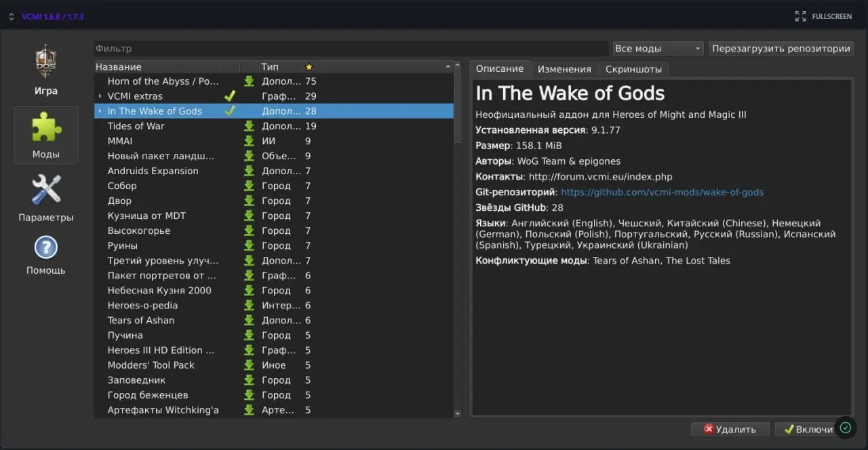Click download icon for Tides of War
This screenshot has width=868, height=450.
(249, 126)
